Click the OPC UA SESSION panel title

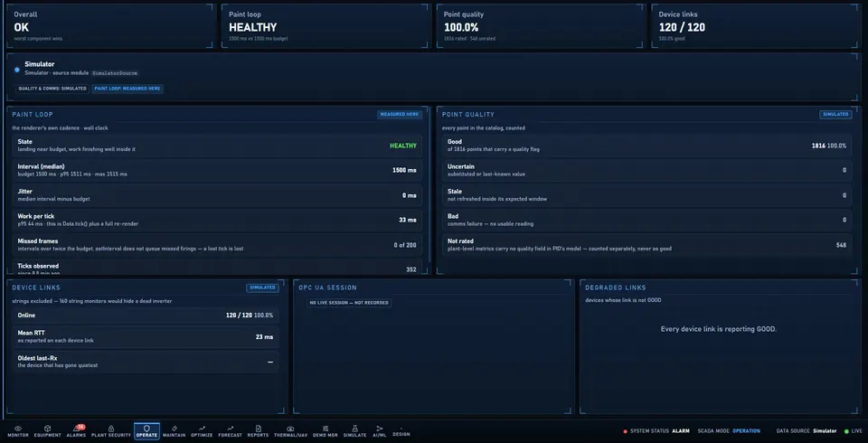(x=327, y=287)
